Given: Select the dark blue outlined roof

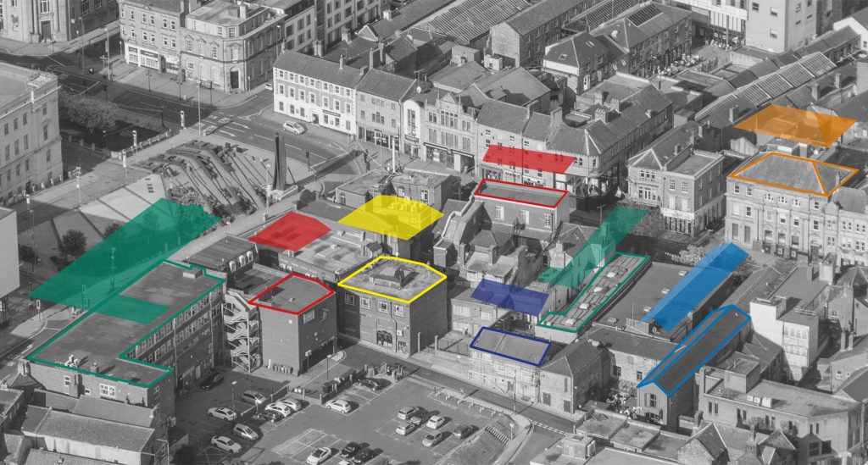Looking at the screenshot, I should tap(510, 346).
